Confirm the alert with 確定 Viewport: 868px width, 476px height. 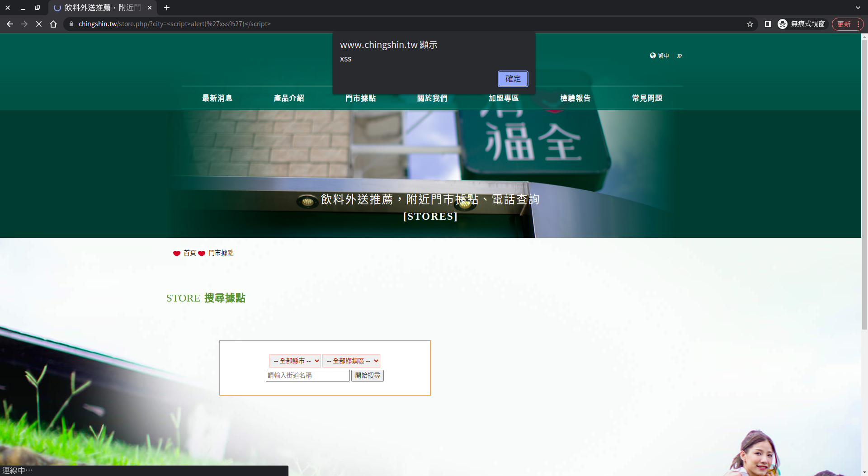[x=513, y=79]
